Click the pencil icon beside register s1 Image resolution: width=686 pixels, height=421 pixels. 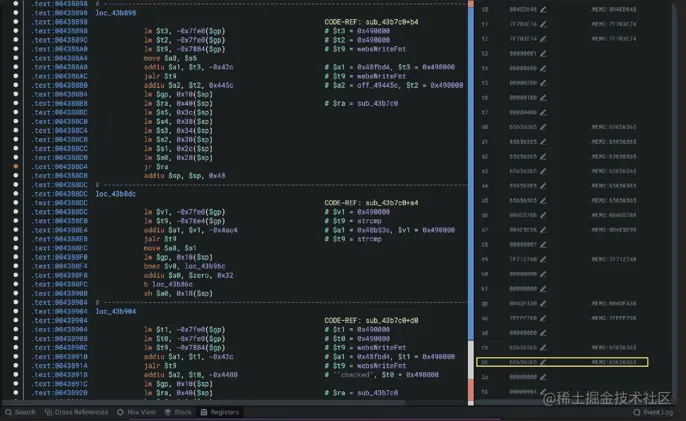[x=543, y=142]
